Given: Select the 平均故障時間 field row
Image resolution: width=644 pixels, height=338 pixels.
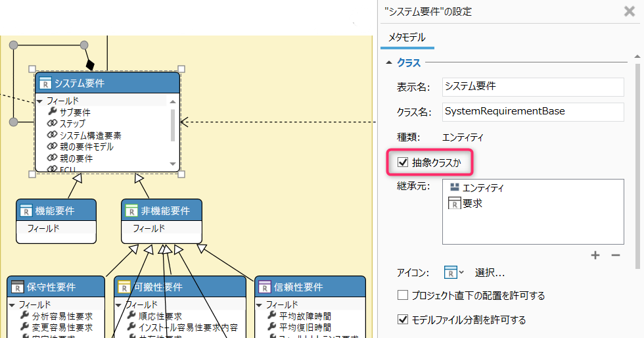Looking at the screenshot, I should click(299, 316).
